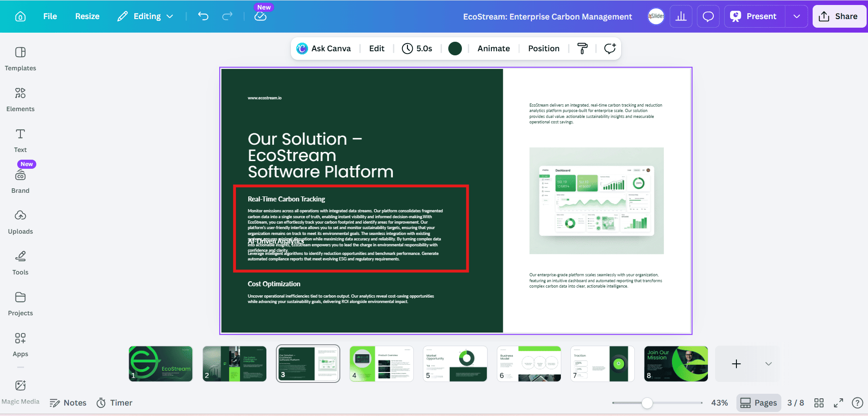868x416 pixels.
Task: Select page 5 Market Opportunity thumbnail
Action: point(455,364)
